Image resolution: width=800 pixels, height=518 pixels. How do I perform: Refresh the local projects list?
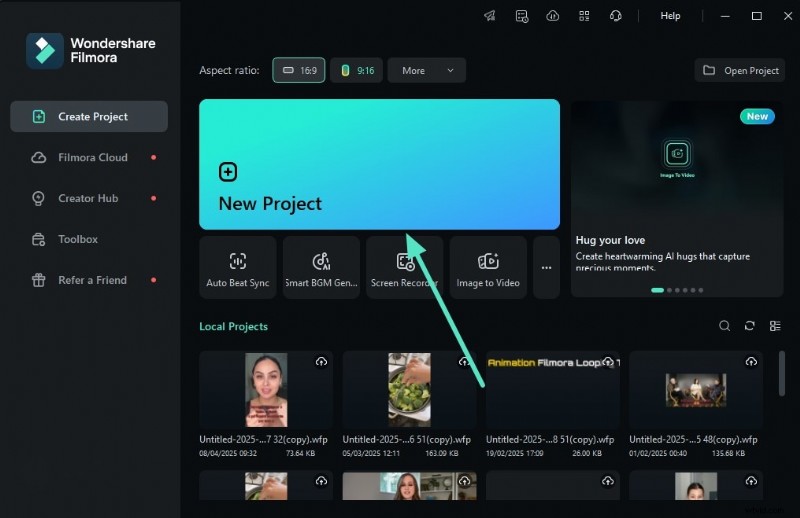[x=749, y=326]
